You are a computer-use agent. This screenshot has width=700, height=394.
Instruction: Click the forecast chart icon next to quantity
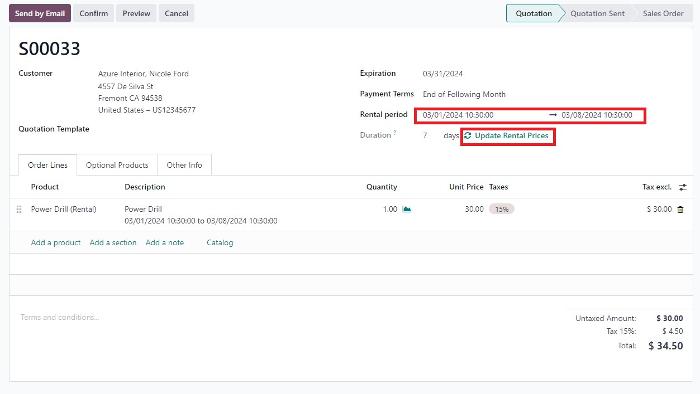tap(407, 209)
